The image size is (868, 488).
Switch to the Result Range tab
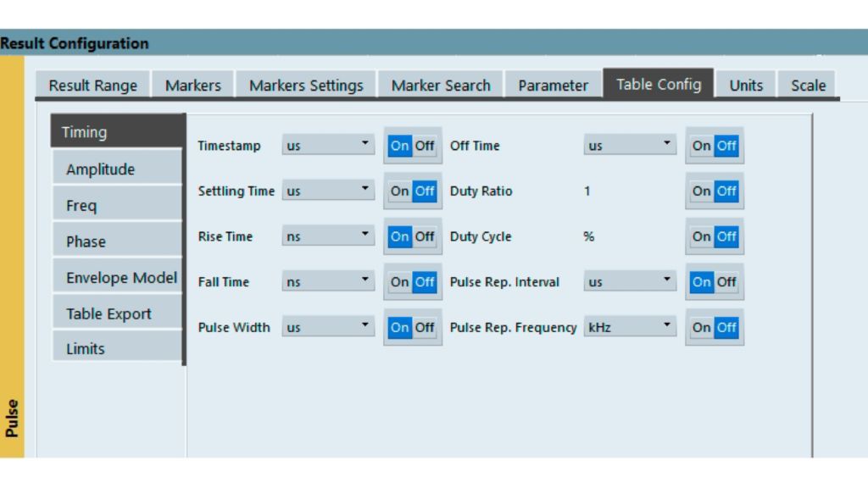pyautogui.click(x=92, y=85)
